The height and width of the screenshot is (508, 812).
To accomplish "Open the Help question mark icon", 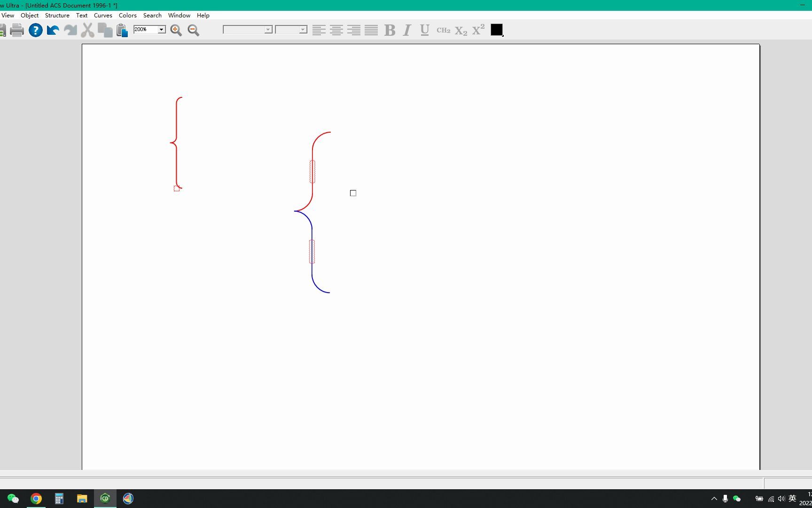I will [x=35, y=30].
